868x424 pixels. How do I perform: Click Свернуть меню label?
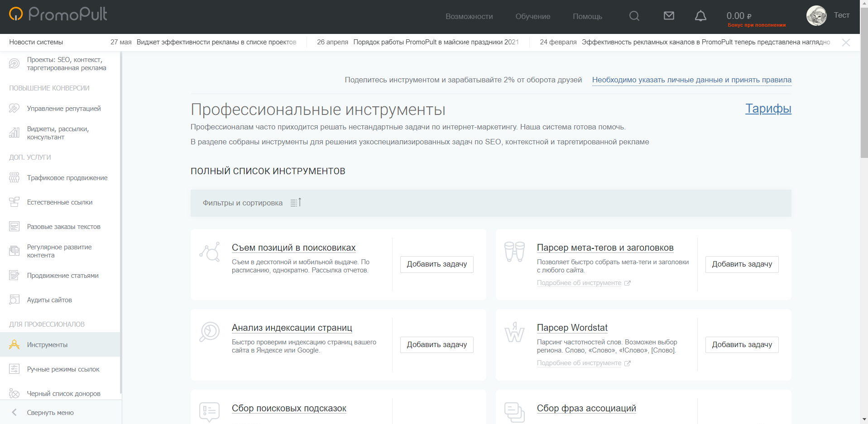[50, 413]
